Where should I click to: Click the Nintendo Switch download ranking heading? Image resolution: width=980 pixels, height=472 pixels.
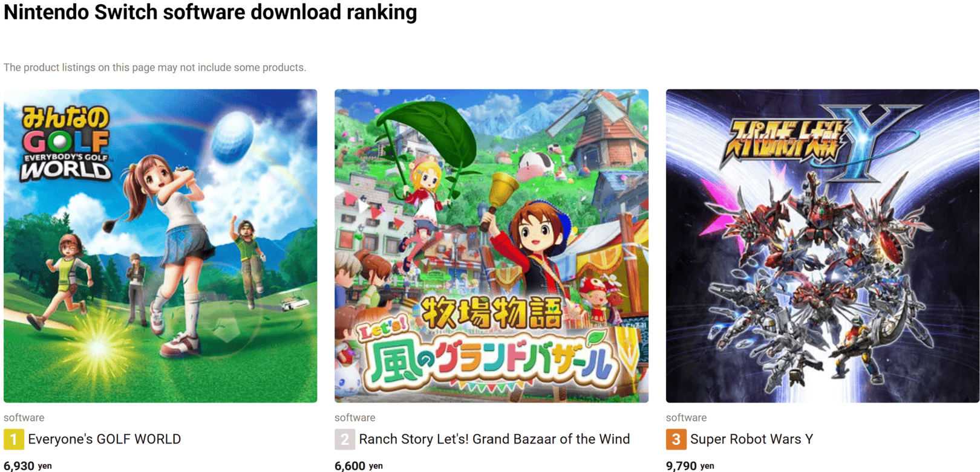pos(211,12)
